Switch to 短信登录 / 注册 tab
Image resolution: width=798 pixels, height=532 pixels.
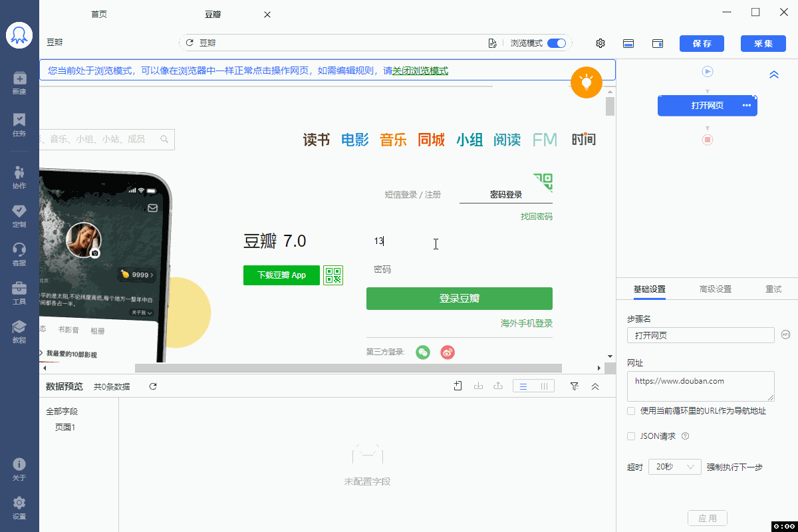pos(412,195)
